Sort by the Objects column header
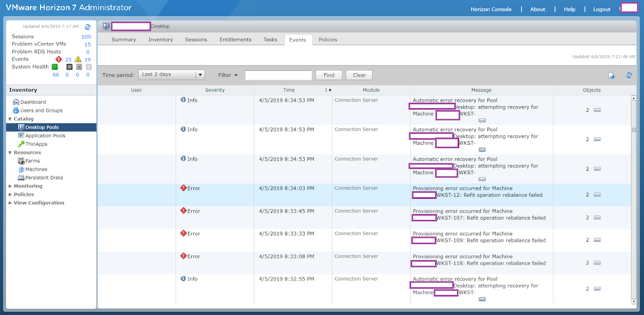The image size is (644, 315). click(592, 90)
